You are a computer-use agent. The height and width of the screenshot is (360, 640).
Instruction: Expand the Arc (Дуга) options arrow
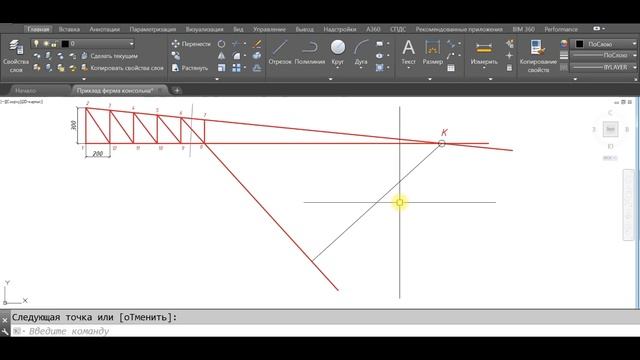361,68
